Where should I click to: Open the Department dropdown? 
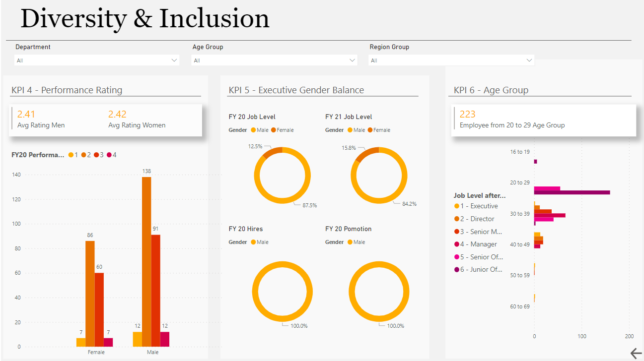point(97,60)
